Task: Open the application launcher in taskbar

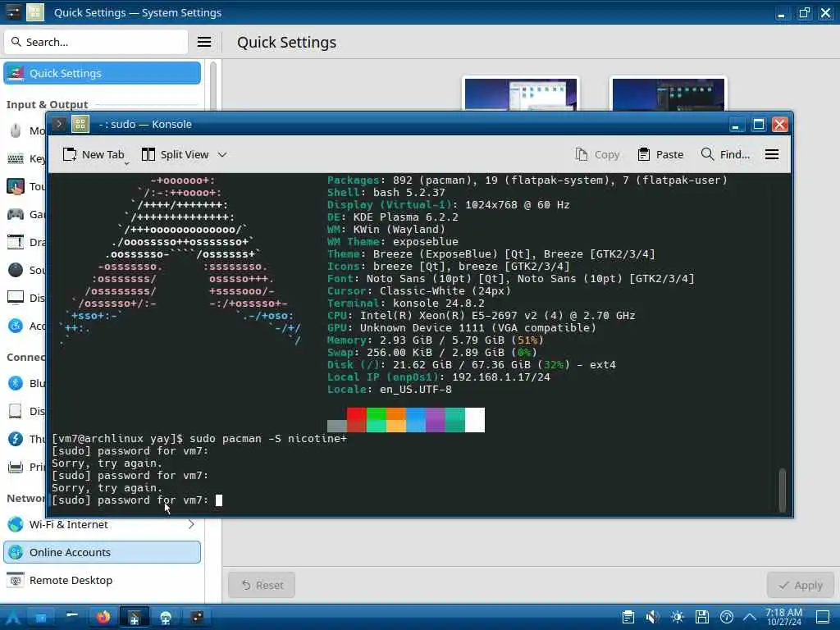Action: coord(13,617)
